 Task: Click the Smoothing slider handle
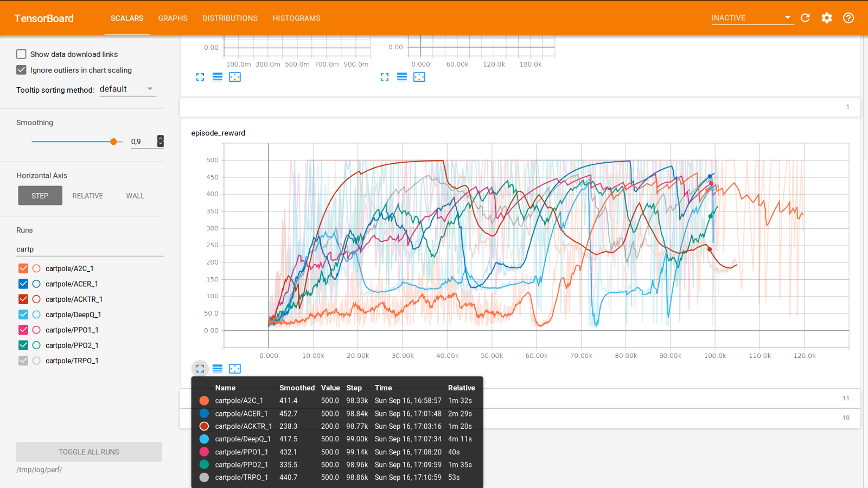(113, 142)
